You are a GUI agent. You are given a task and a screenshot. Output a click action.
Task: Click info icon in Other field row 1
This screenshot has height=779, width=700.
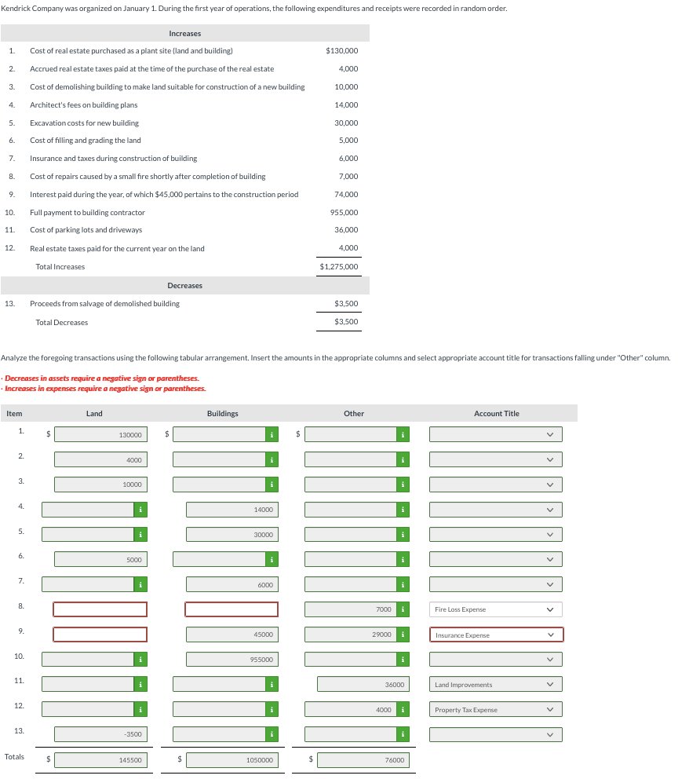[x=403, y=435]
